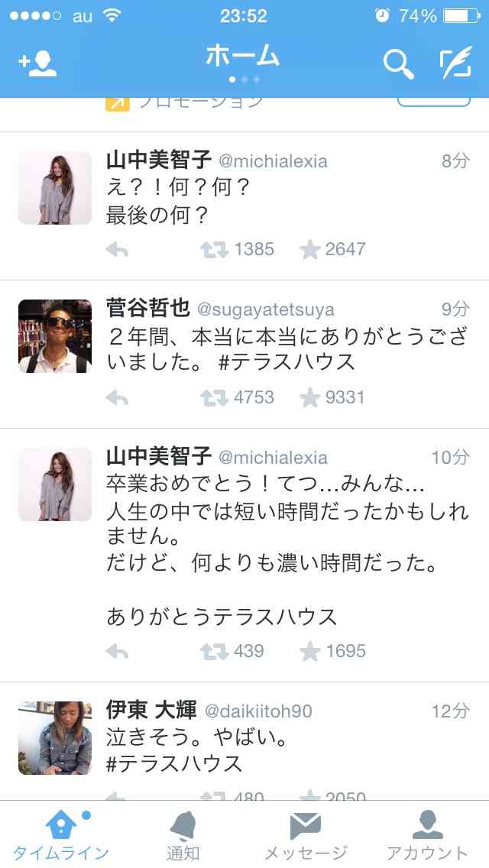Retweet 菅谷哲也's tweet with 4753 retweets
This screenshot has height=868, width=489.
[214, 398]
